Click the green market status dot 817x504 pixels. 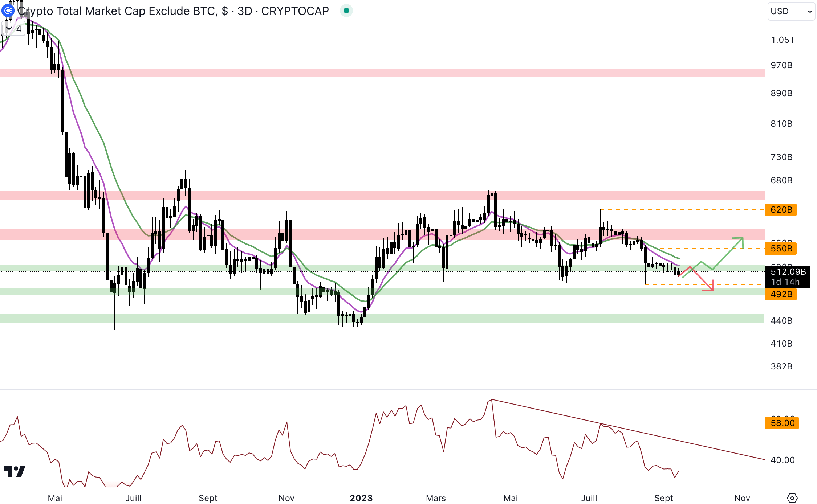[x=346, y=11]
